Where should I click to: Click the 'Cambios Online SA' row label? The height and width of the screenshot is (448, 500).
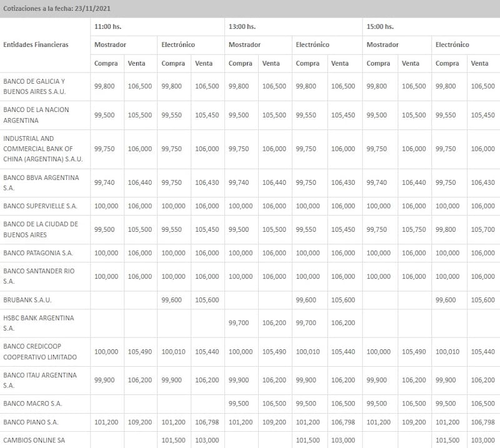click(32, 441)
